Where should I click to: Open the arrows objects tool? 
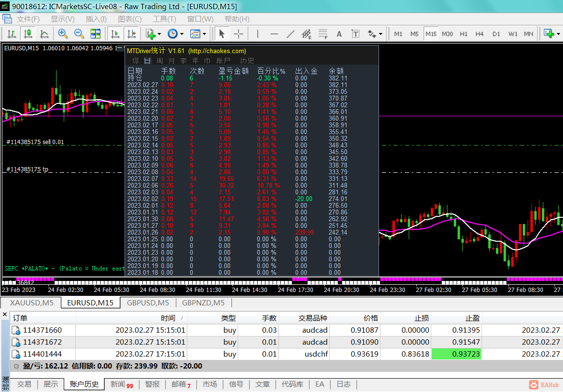pyautogui.click(x=372, y=34)
